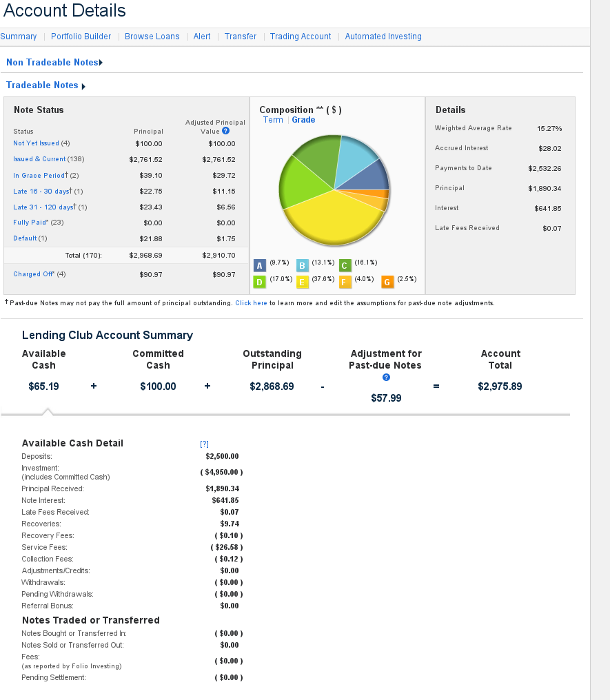Click Weighted Average Rate 15.27%
The width and height of the screenshot is (610, 700).
(x=549, y=129)
